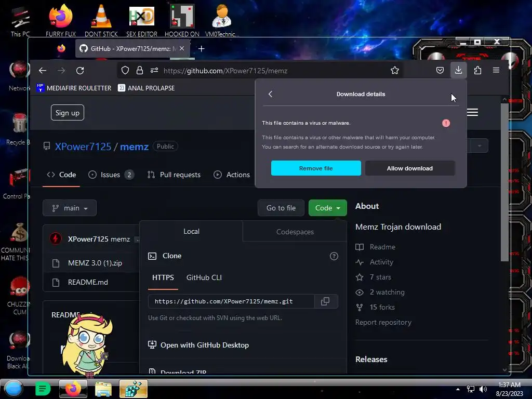Open the XPower7125 user profile link
This screenshot has width=532, height=399.
tap(83, 147)
